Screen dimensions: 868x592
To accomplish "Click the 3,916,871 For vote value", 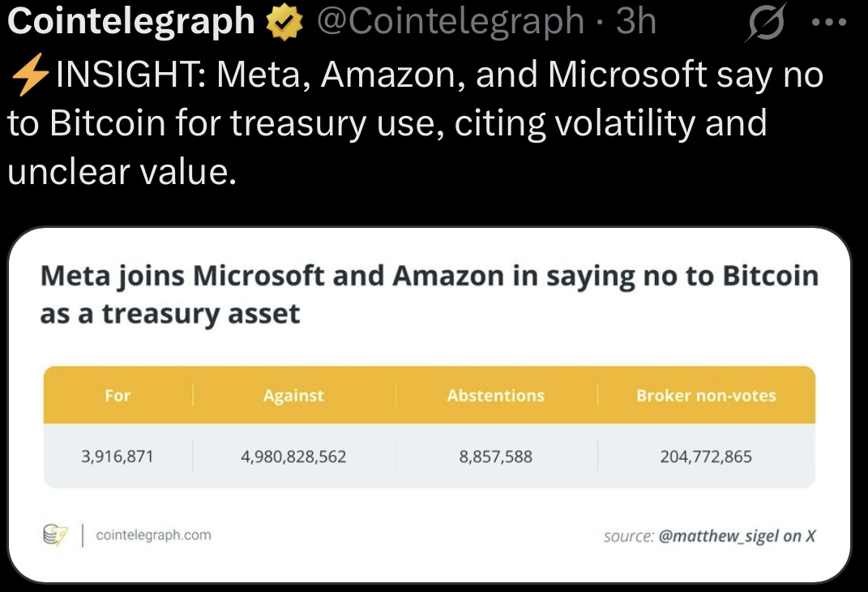I will (118, 457).
